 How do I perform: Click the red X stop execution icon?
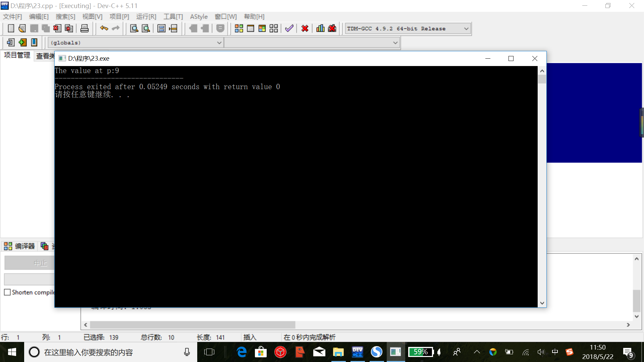pyautogui.click(x=305, y=28)
